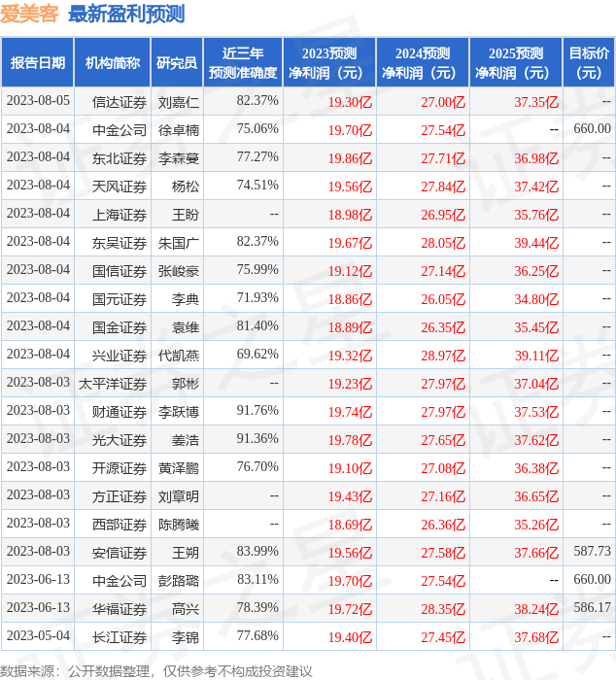Click researcher 黄泽鹏
This screenshot has height=680, width=616.
179,468
